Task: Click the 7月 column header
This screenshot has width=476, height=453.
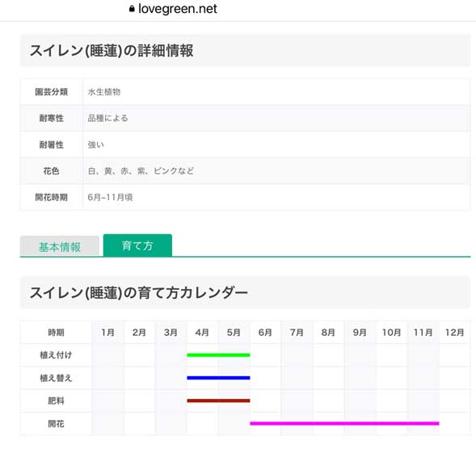Action: 297,333
